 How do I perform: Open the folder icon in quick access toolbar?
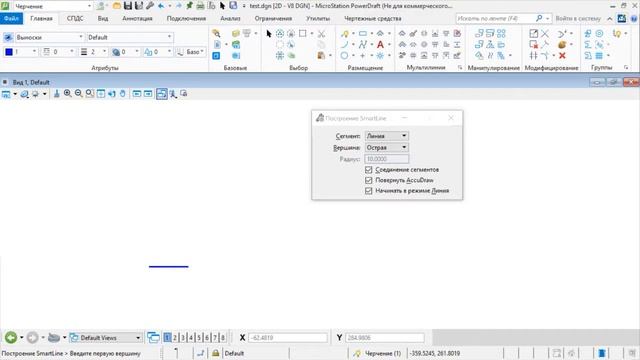pos(117,6)
